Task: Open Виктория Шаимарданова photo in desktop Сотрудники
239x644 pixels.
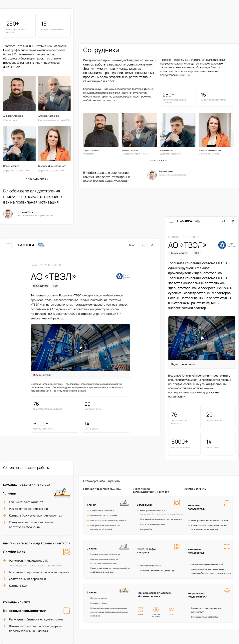Action: coord(216,130)
